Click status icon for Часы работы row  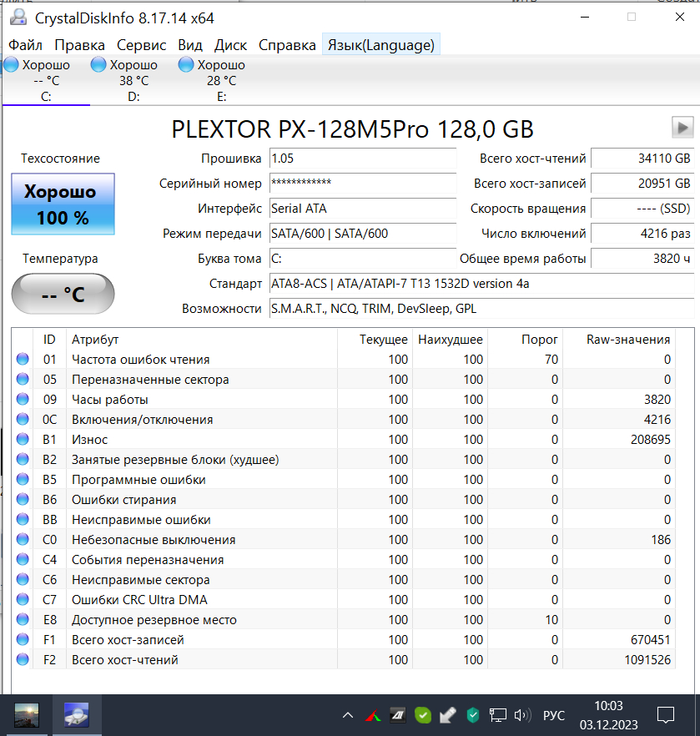[x=23, y=399]
